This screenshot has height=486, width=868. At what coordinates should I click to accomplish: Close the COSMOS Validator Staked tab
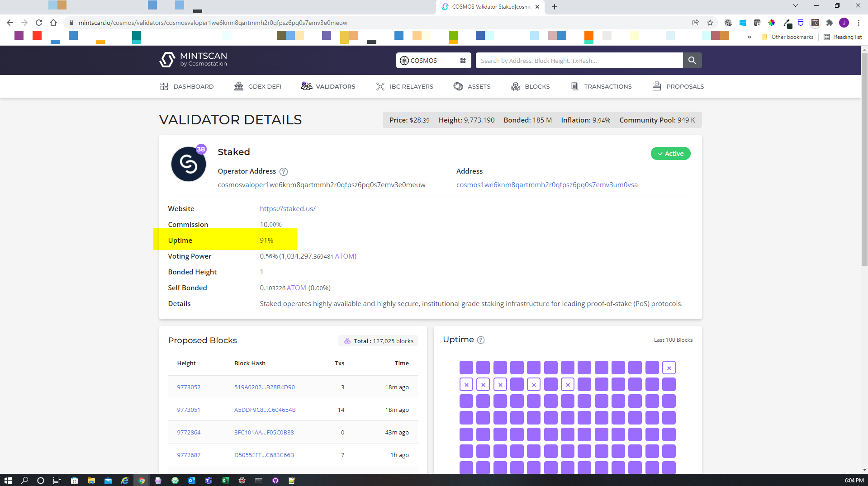[x=537, y=7]
